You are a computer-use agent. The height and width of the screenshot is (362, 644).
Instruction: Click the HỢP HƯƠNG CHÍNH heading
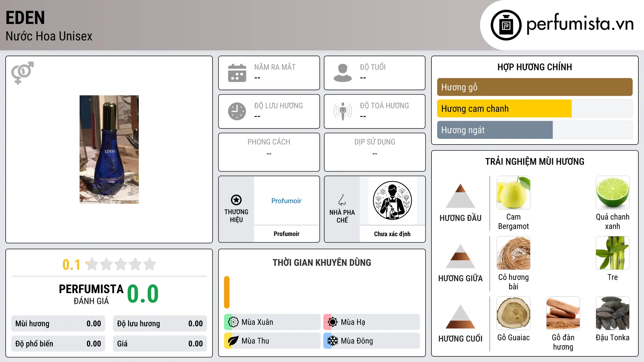[x=535, y=67]
